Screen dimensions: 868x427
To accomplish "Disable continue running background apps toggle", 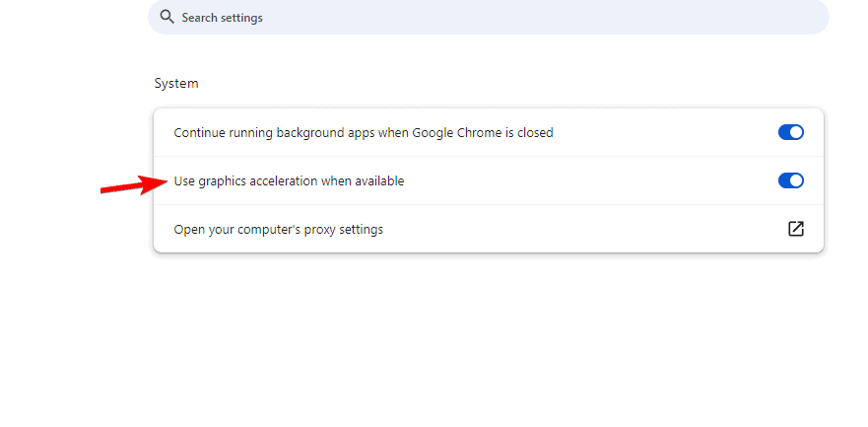I will [791, 132].
